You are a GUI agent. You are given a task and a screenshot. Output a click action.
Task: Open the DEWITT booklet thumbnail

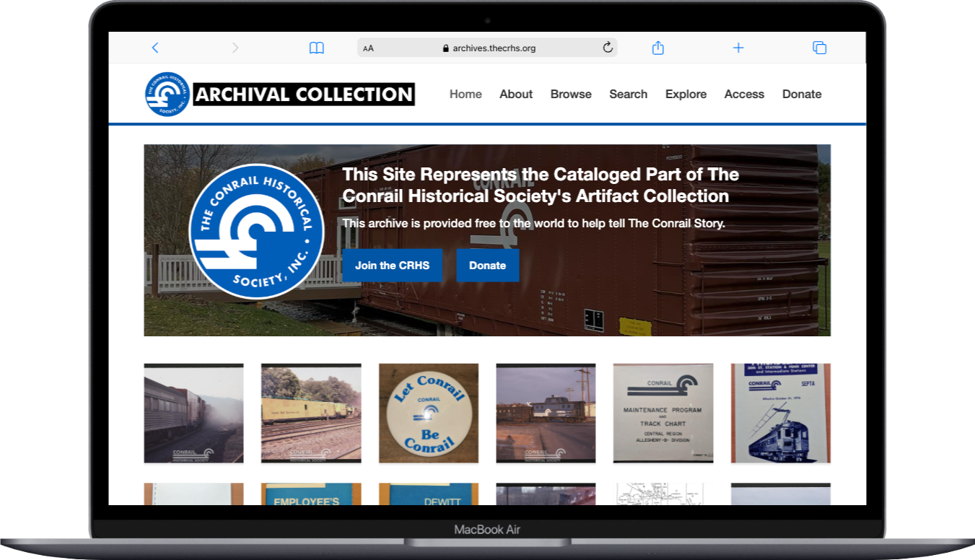point(429,494)
